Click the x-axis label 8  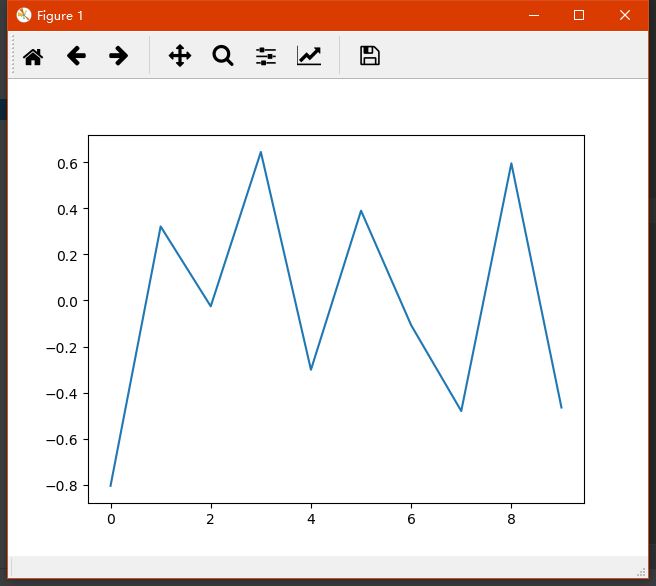tap(511, 519)
